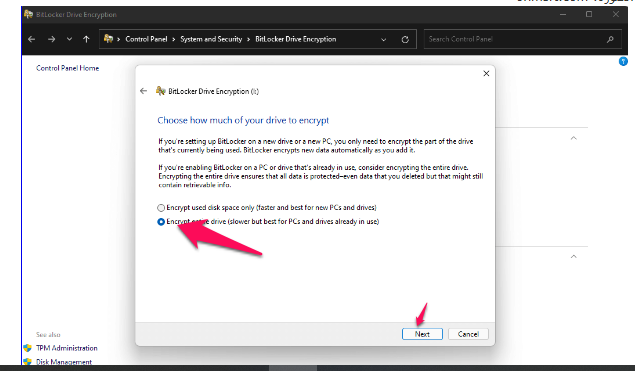Go back in the BitLocker wizard

(x=143, y=91)
